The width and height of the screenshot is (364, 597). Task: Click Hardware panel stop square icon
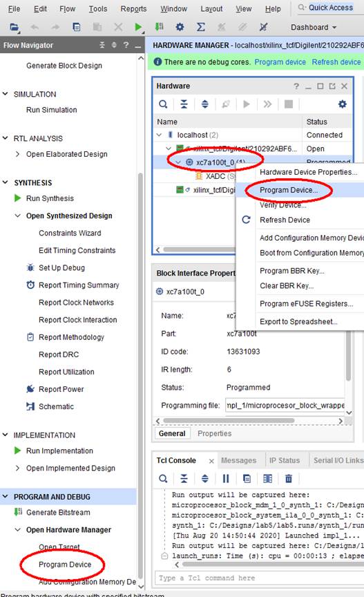point(289,104)
